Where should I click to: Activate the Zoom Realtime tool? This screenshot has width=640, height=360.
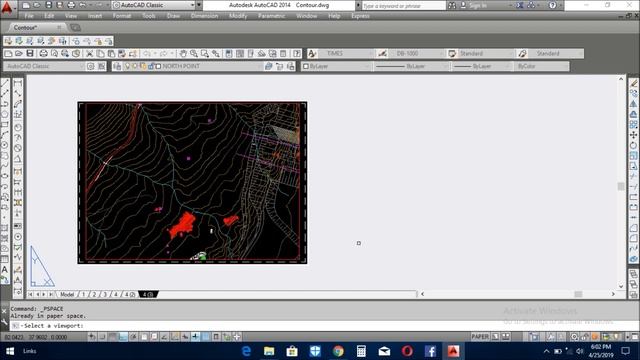coord(194,53)
